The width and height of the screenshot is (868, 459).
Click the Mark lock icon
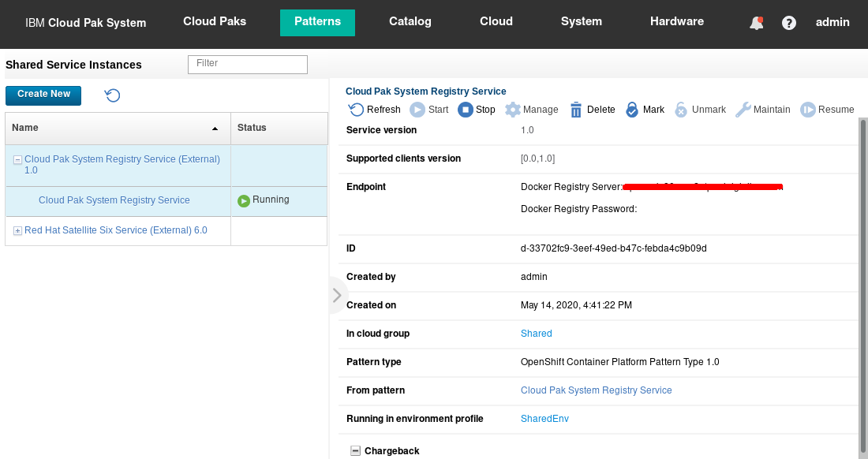[631, 110]
